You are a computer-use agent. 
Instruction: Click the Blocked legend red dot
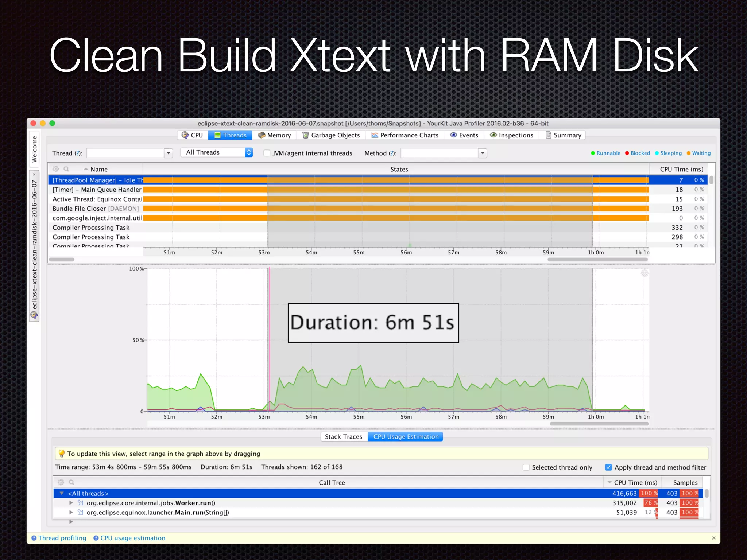[x=627, y=153]
